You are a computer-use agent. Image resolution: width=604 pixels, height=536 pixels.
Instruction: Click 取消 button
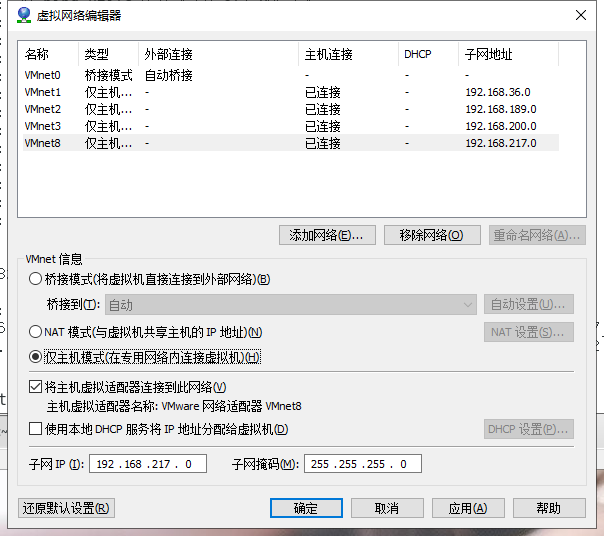tap(387, 508)
